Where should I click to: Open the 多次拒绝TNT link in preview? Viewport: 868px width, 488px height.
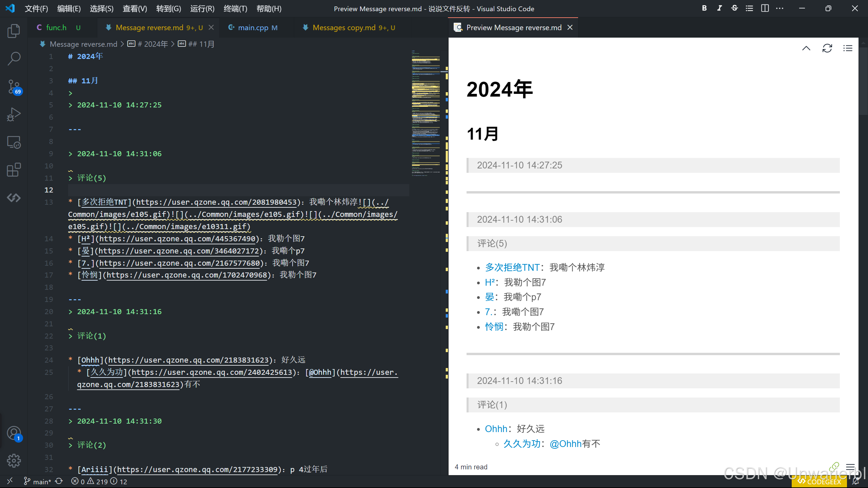(512, 267)
